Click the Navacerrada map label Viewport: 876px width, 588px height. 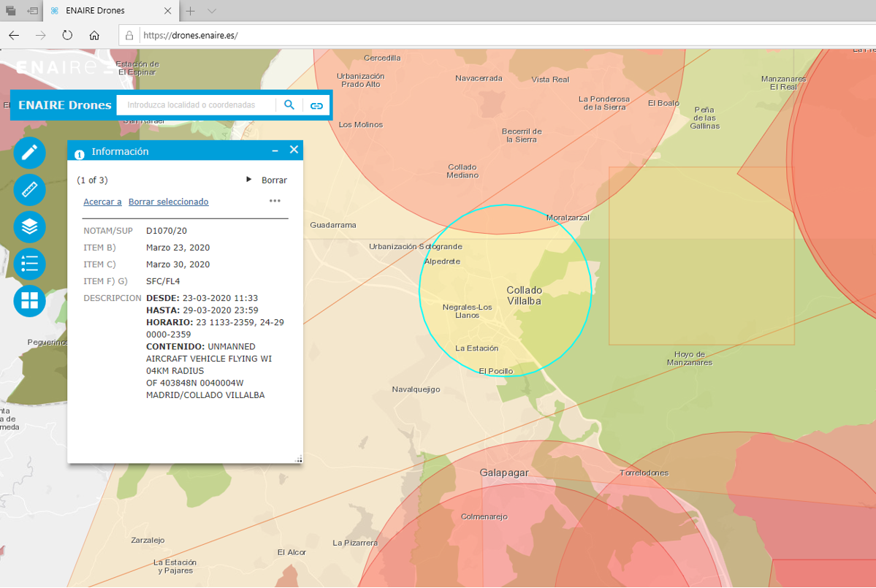coord(479,78)
